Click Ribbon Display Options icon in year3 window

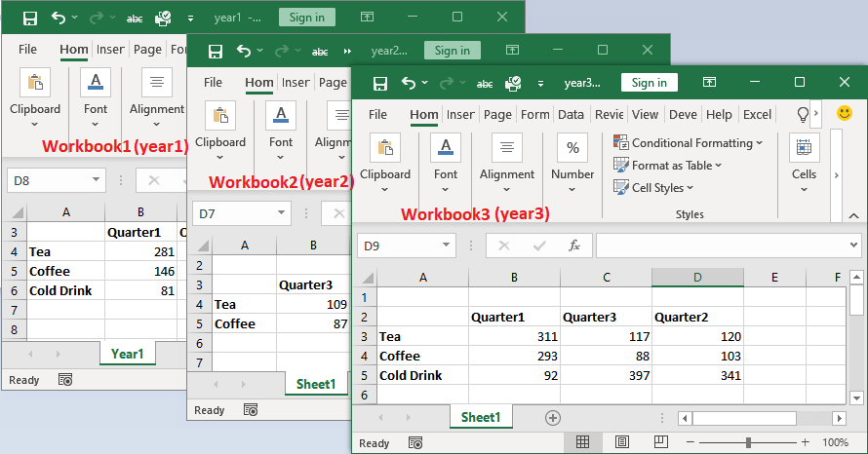pos(709,82)
